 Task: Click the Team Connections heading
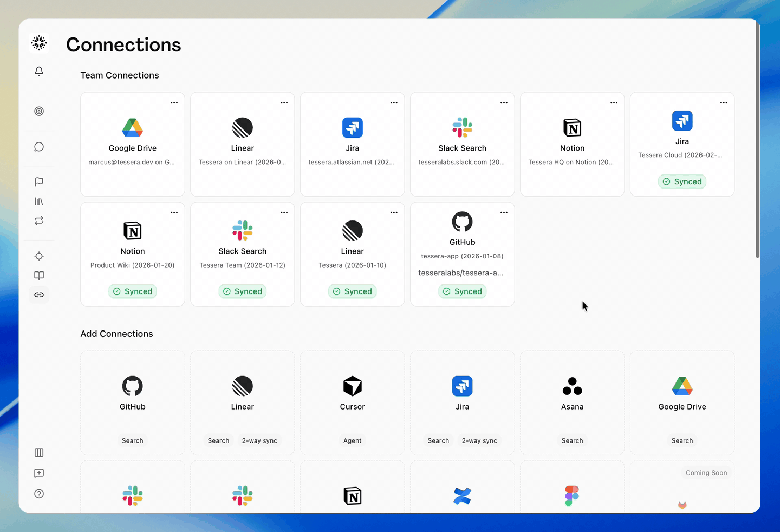tap(120, 75)
